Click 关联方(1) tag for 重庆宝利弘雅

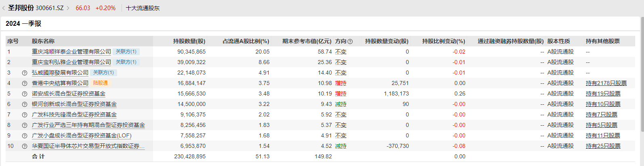pos(126,62)
